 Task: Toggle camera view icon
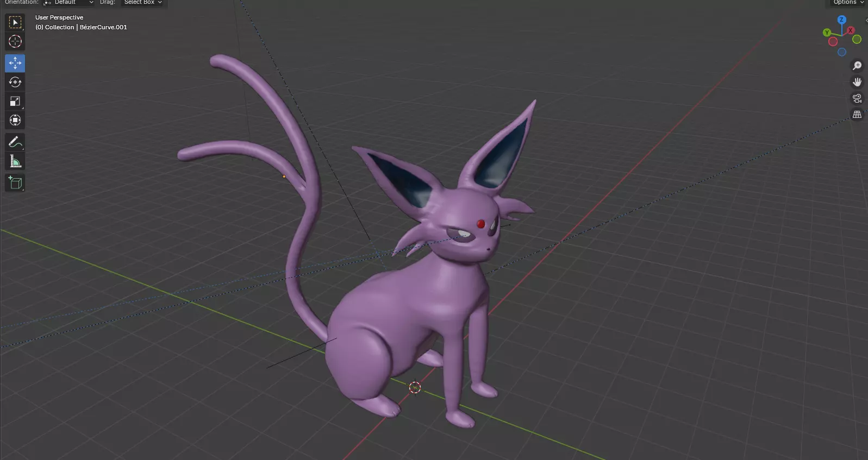point(857,98)
